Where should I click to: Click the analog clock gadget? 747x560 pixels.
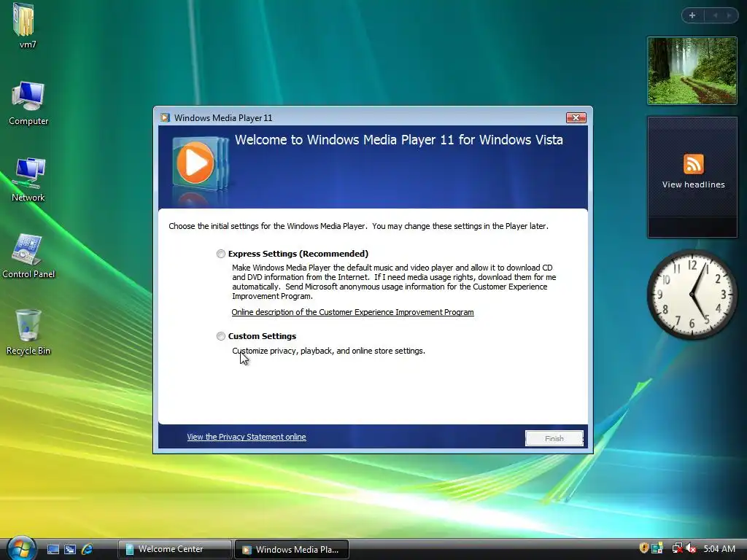tap(692, 295)
